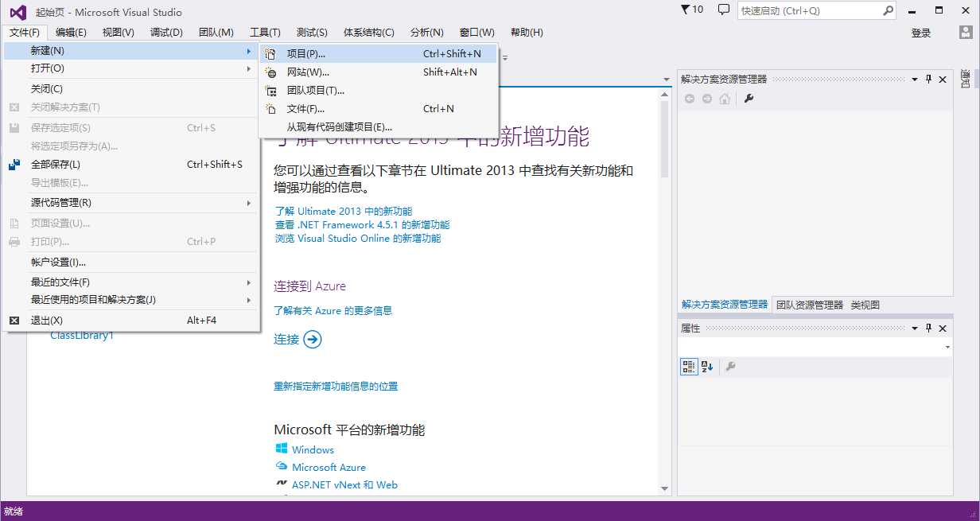This screenshot has width=980, height=521.
Task: Toggle Alphabetical A-Z sort in 属性 panel
Action: click(707, 367)
